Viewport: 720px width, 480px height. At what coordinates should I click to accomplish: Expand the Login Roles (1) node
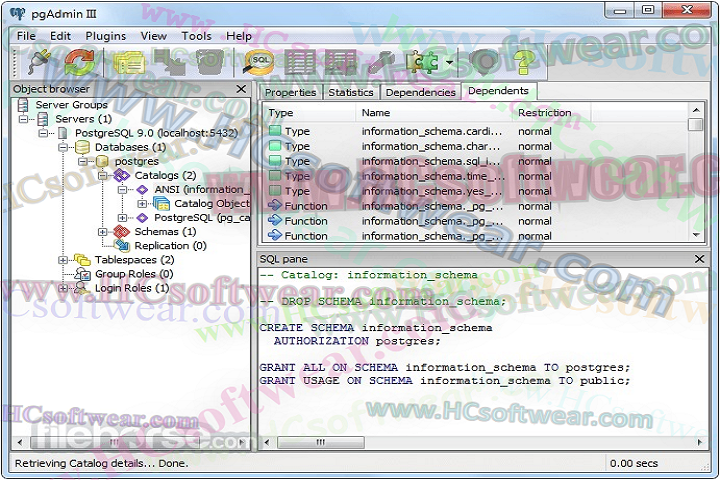(63, 288)
